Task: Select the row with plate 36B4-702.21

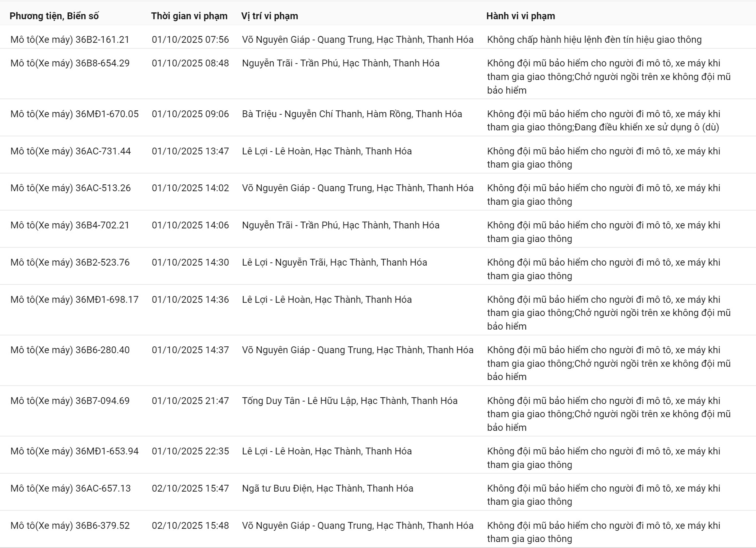Action: pos(70,225)
